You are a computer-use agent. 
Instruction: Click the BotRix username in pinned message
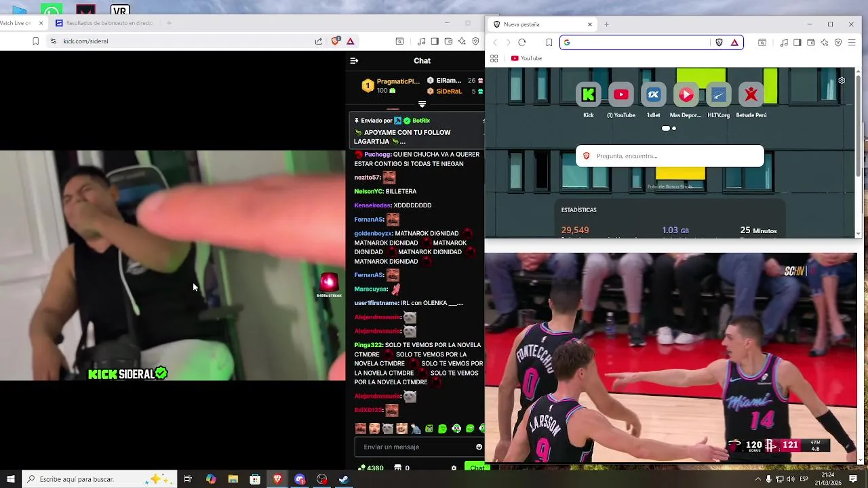tap(421, 121)
